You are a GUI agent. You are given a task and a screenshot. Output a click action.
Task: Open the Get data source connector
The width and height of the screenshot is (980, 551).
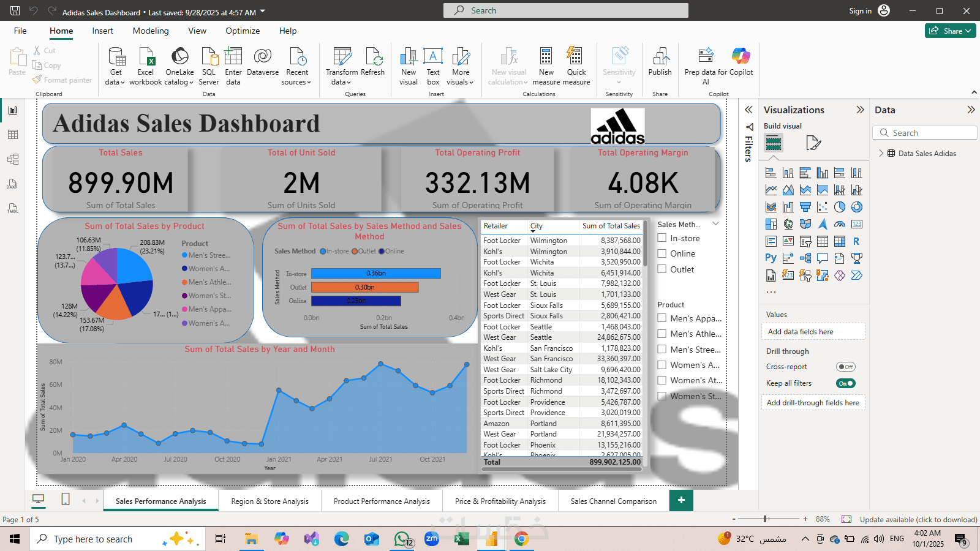click(115, 66)
